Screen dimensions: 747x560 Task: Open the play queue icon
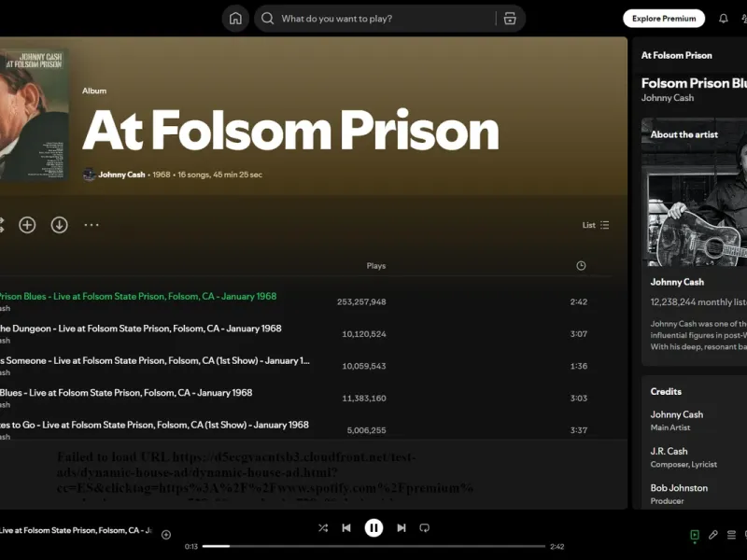732,535
